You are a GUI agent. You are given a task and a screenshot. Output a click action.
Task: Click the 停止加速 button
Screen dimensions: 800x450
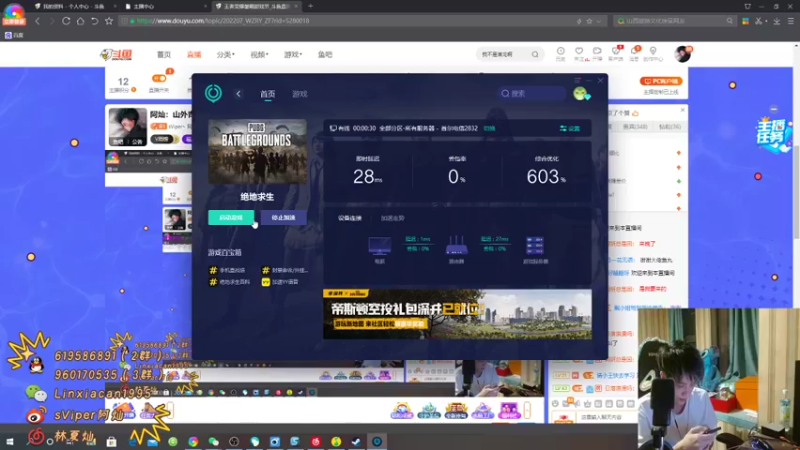(x=283, y=217)
